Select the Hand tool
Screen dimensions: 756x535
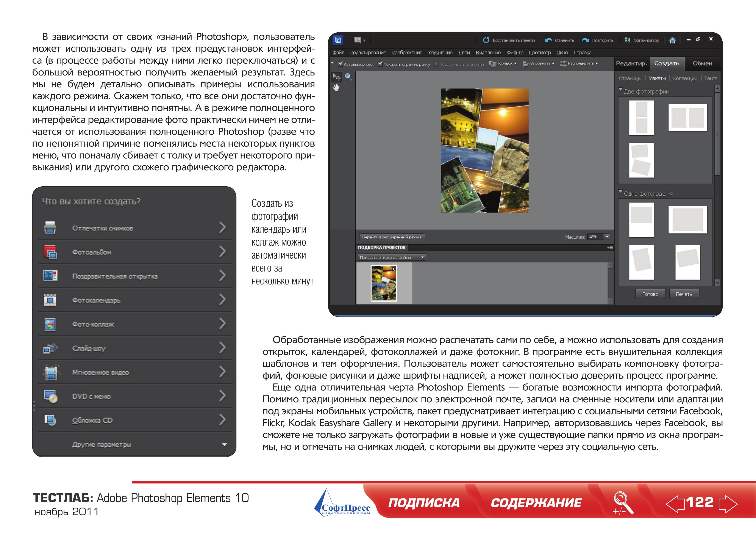coord(336,88)
